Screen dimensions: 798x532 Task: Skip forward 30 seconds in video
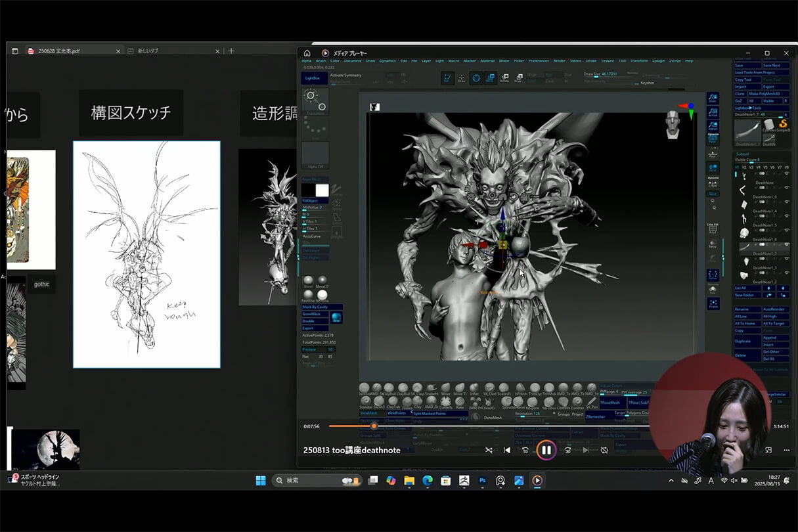click(567, 450)
